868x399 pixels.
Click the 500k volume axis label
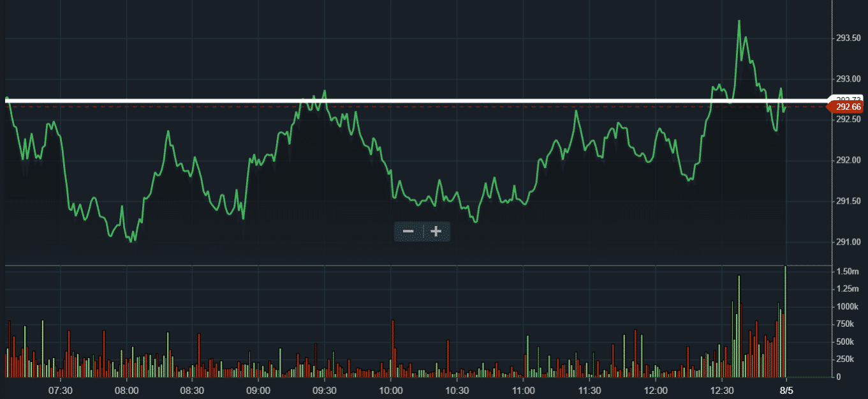(845, 342)
